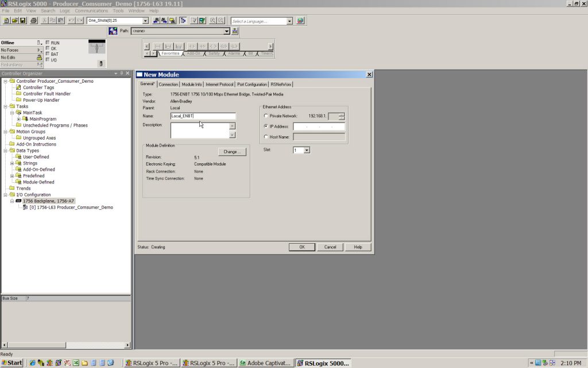Open the Path dropdown list
588x368 pixels.
(x=226, y=31)
